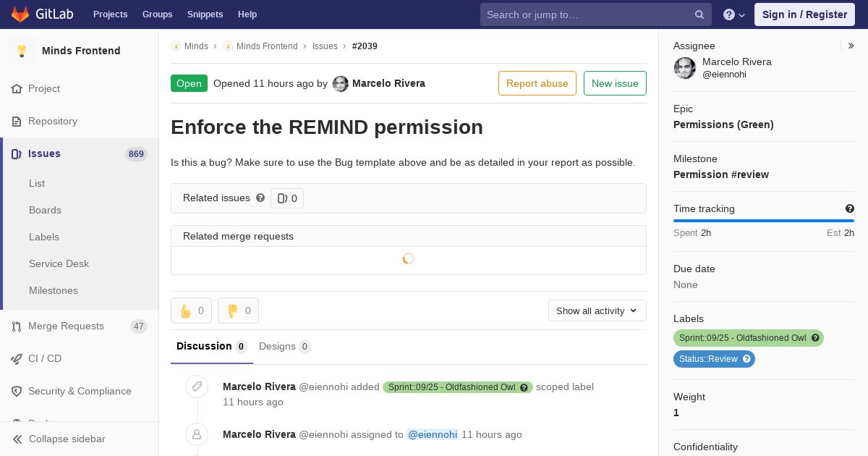Open the help question mark menu
Screen dimensions: 868x456
pos(733,14)
